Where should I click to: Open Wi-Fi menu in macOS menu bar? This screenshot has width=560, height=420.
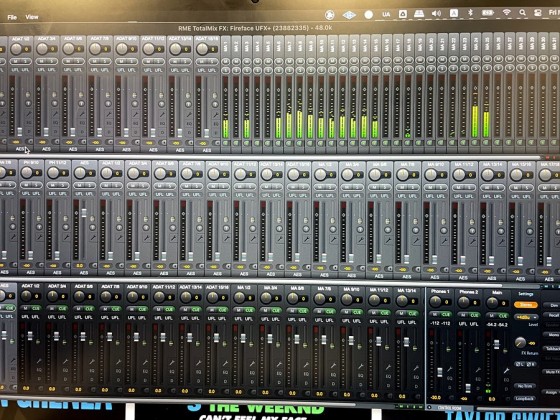click(x=506, y=12)
